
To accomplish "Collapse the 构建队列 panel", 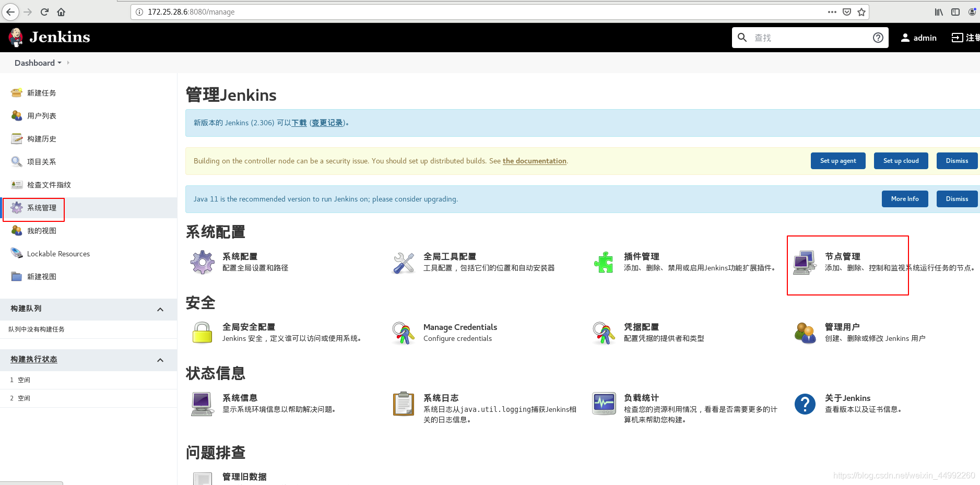I will click(160, 310).
